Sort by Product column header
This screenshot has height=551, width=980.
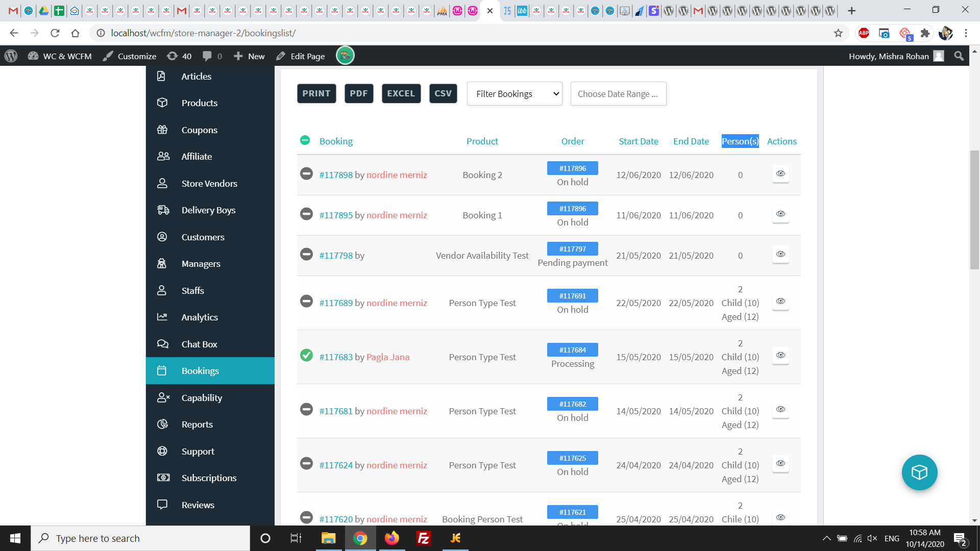482,141
